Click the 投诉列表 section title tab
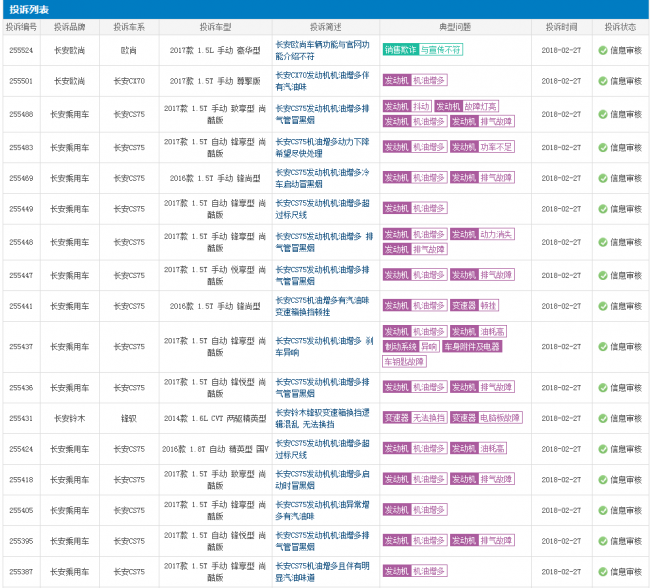Image resolution: width=650 pixels, height=588 pixels. (x=26, y=9)
